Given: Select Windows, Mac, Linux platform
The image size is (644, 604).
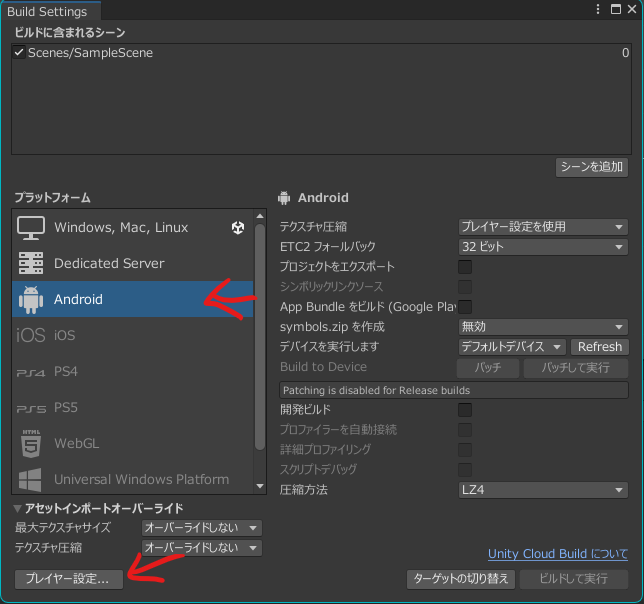Looking at the screenshot, I should tap(133, 228).
